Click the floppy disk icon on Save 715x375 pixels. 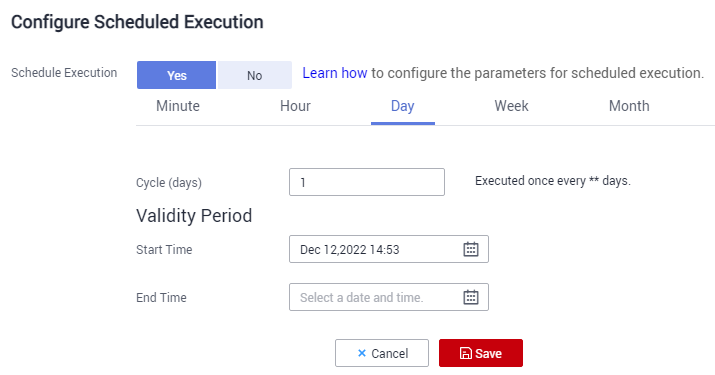click(x=466, y=353)
